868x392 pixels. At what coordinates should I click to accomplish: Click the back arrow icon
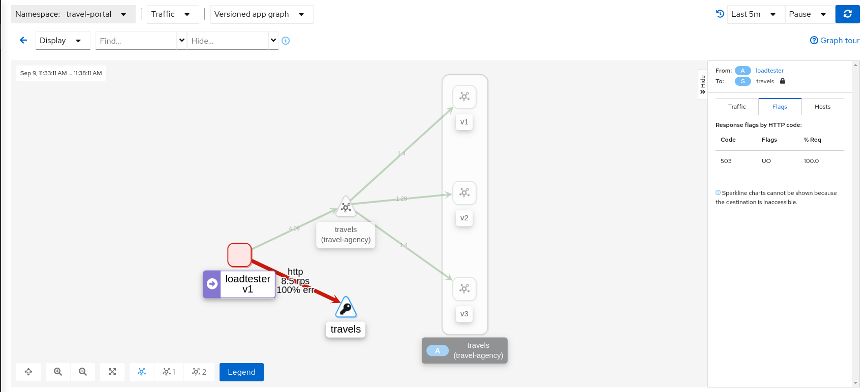[23, 41]
